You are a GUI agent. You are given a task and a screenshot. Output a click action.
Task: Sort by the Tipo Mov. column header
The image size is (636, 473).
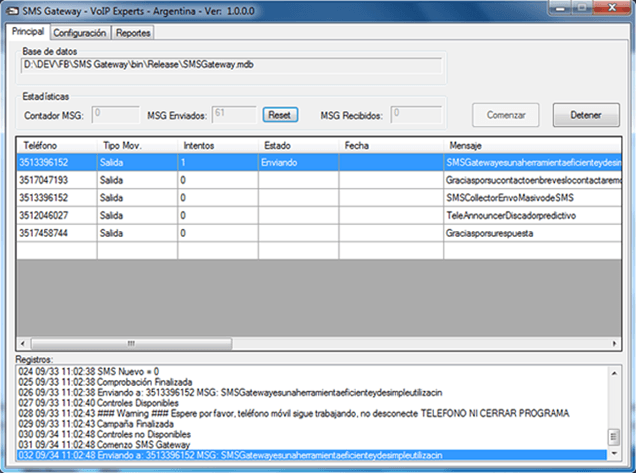[138, 146]
